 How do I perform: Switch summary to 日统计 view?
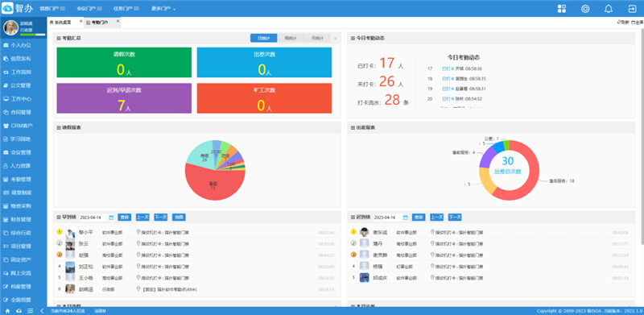[264, 38]
